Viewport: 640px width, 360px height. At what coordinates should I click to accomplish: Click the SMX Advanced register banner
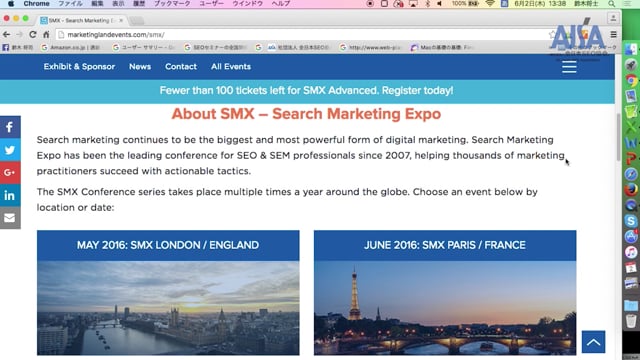pyautogui.click(x=307, y=91)
